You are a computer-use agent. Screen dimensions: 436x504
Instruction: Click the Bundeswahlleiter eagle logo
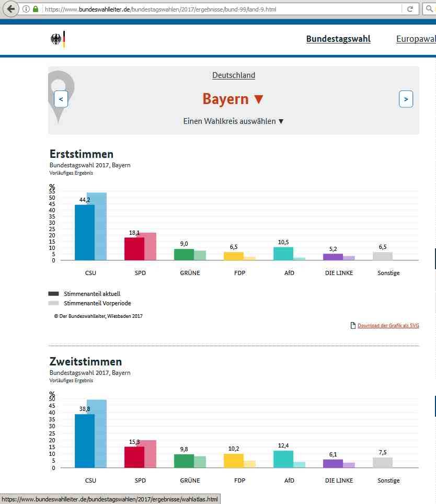click(x=58, y=39)
